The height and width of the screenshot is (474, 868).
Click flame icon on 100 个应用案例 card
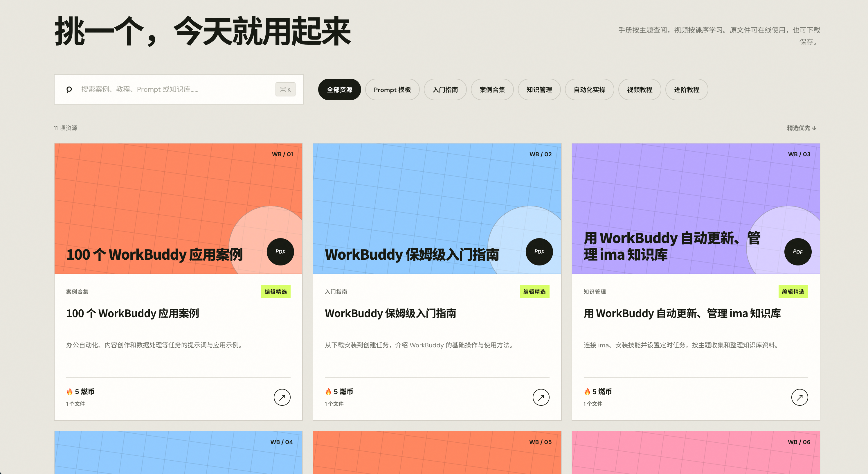pos(70,392)
